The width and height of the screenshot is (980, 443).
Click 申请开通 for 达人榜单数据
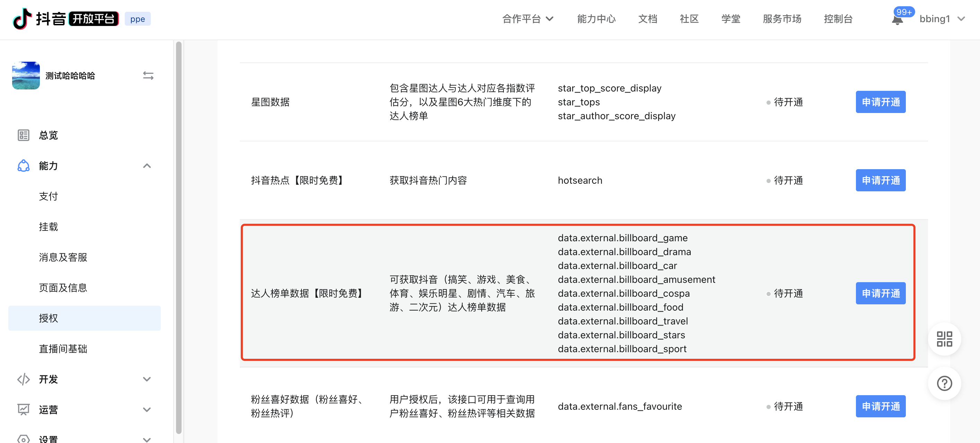pyautogui.click(x=880, y=294)
